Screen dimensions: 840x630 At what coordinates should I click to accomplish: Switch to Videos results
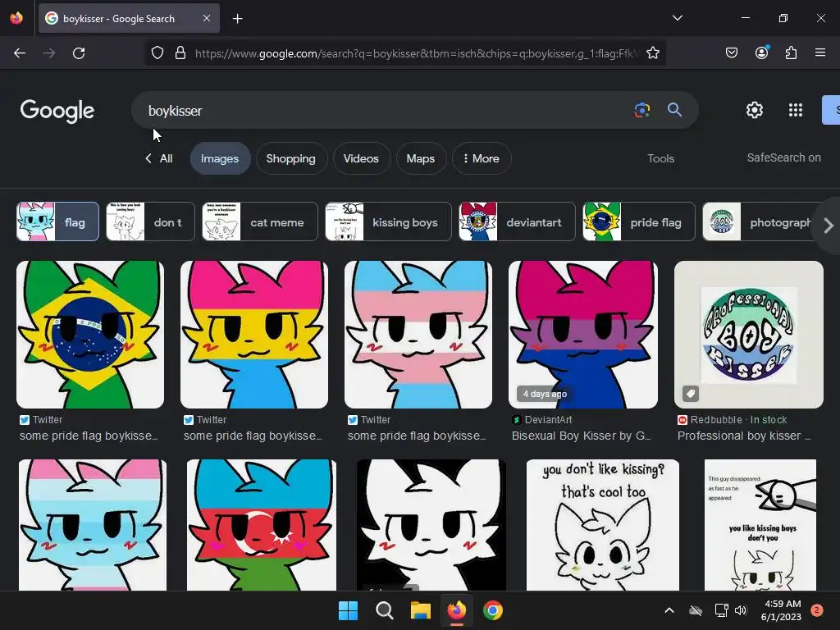(x=361, y=158)
